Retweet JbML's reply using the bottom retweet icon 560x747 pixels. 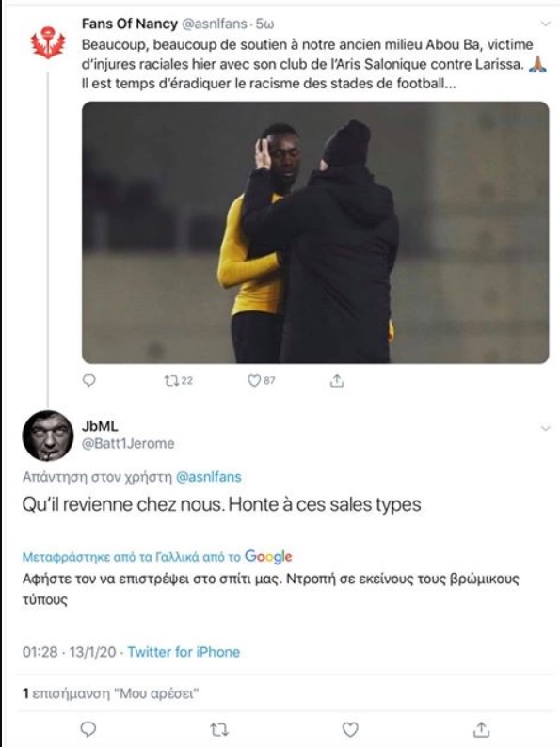click(219, 729)
